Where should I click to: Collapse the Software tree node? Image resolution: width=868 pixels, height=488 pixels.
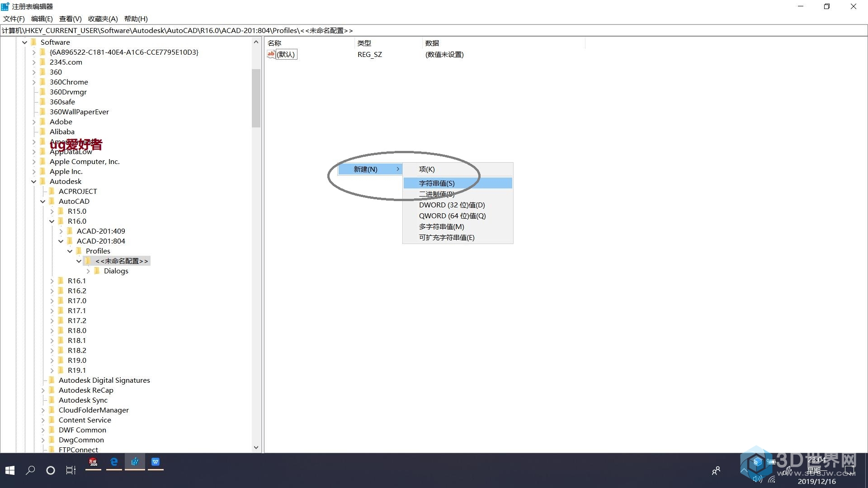pos(24,42)
